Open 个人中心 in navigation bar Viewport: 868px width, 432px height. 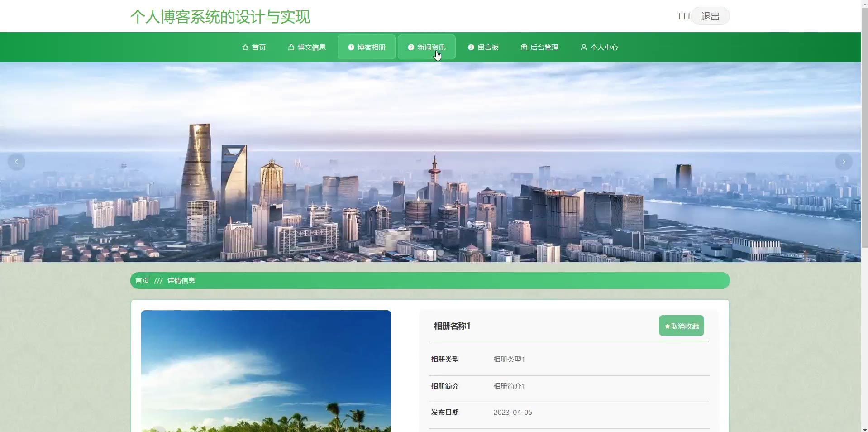click(600, 47)
